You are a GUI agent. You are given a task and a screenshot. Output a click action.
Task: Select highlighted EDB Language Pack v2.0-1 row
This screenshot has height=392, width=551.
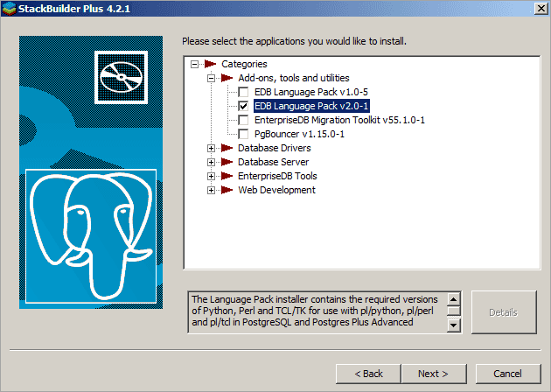tap(311, 106)
